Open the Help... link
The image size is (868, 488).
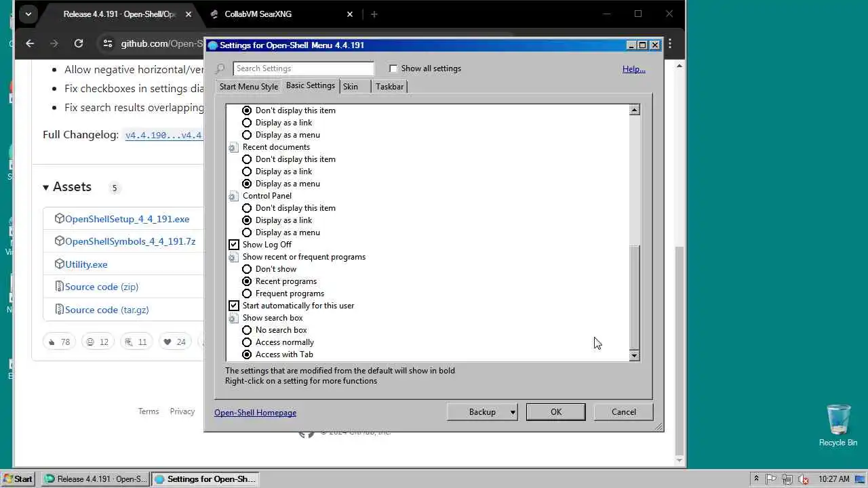coord(634,69)
